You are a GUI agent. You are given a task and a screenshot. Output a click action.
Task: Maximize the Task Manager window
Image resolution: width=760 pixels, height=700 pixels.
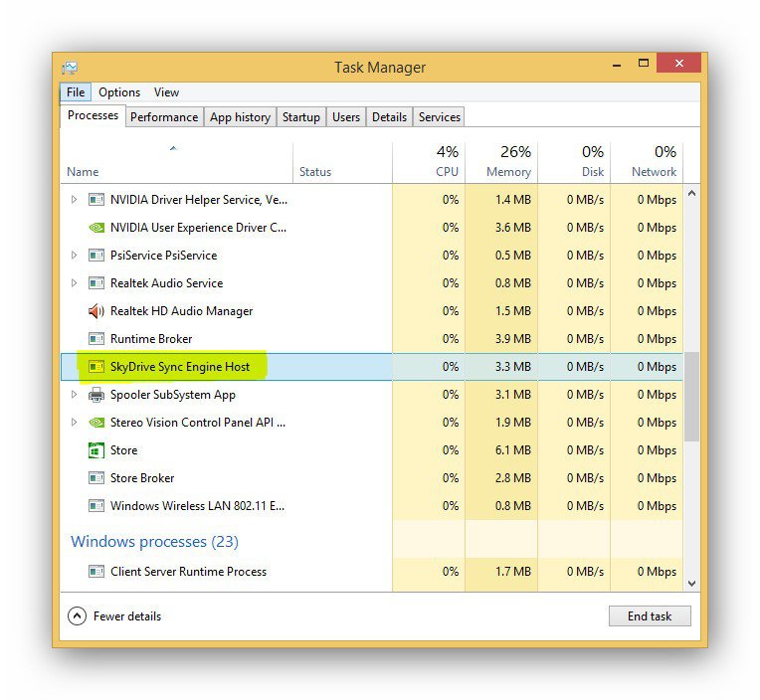(x=644, y=63)
